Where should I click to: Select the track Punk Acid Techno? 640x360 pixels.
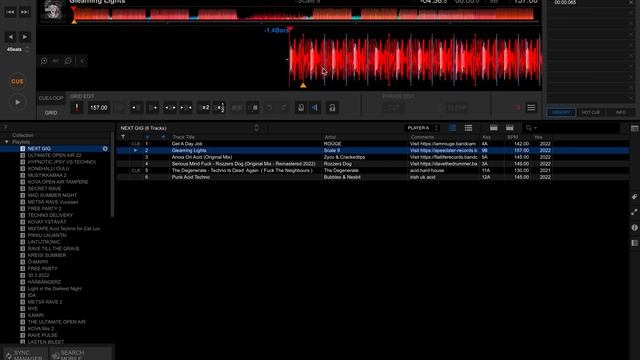[191, 177]
